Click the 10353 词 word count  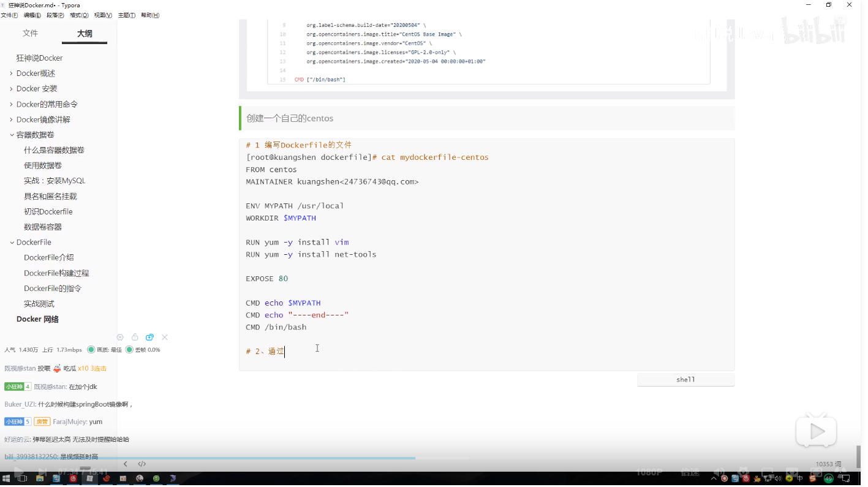tap(828, 464)
